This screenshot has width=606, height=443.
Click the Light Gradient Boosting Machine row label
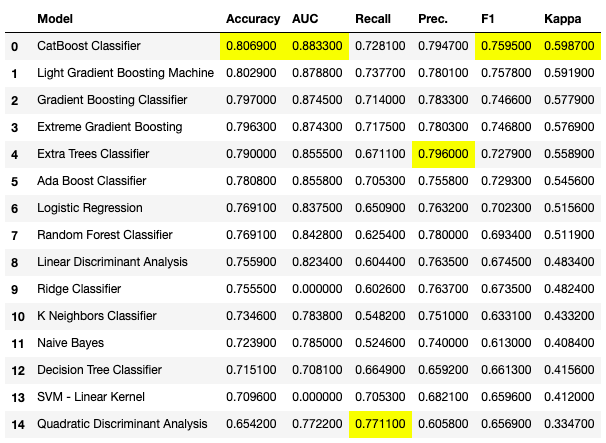click(125, 73)
